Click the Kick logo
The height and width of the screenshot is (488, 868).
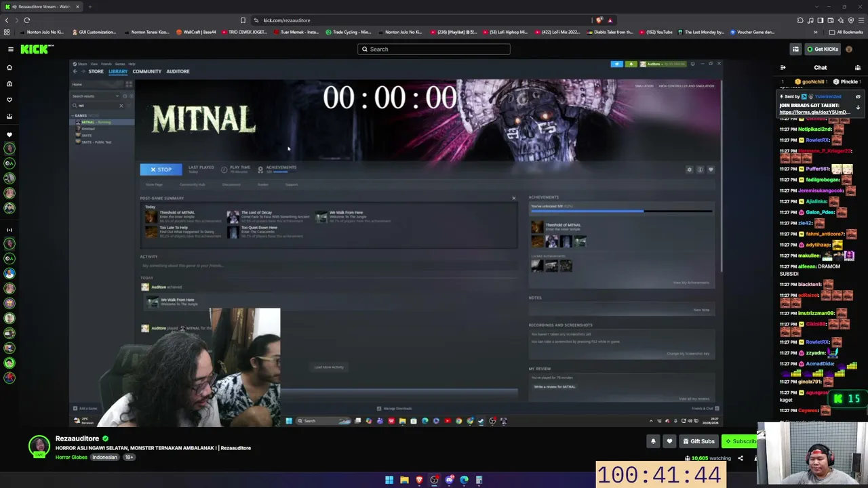tap(37, 49)
